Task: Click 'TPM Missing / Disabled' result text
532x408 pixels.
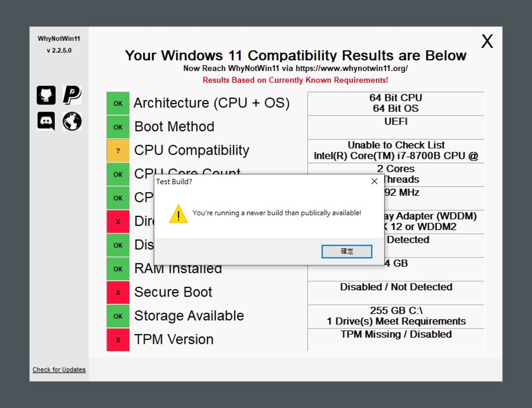Action: (x=396, y=334)
